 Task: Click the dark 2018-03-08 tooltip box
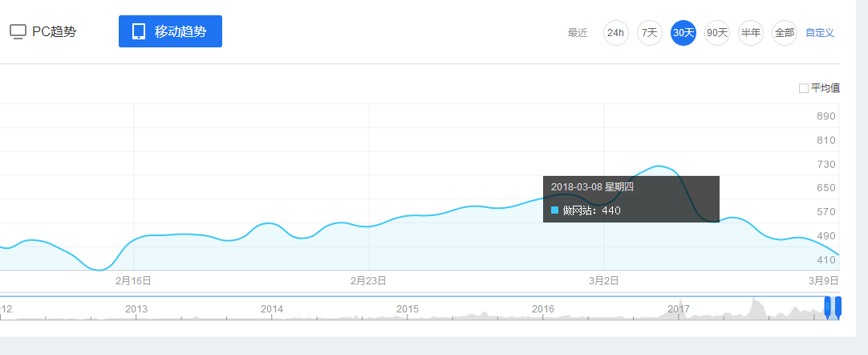tap(631, 198)
